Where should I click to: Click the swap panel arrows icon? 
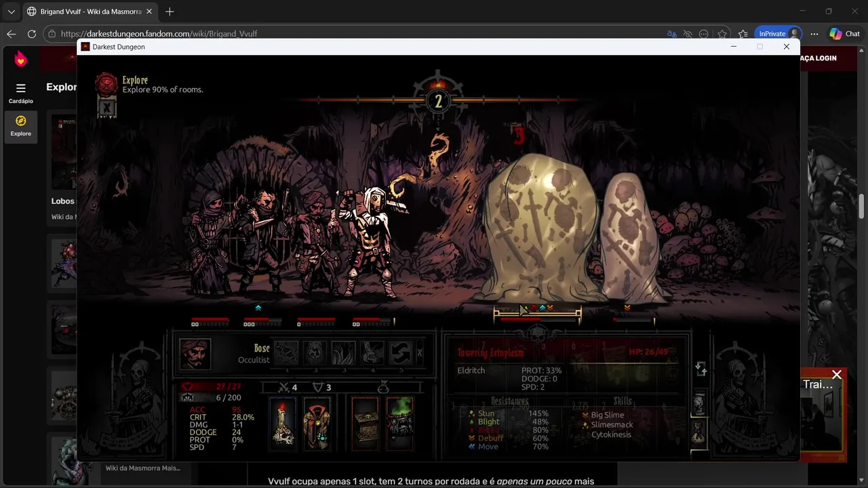point(701,369)
